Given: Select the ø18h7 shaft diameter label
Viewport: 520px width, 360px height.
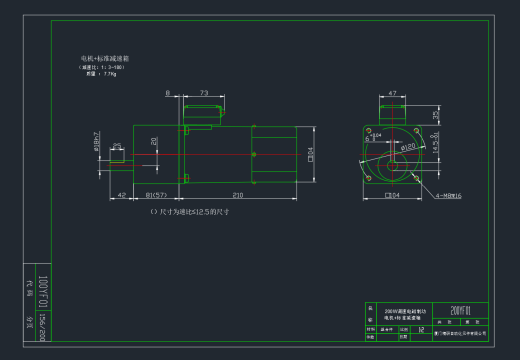Looking at the screenshot, I should 97,141.
